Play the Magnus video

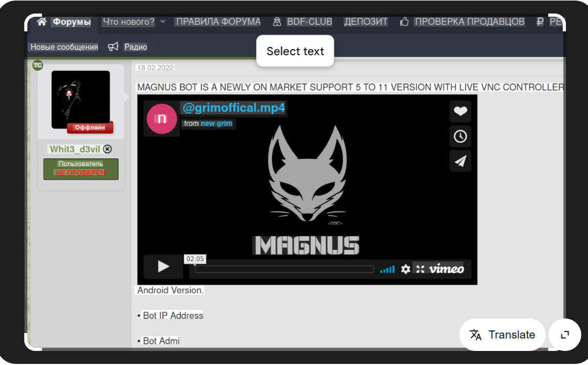(162, 266)
